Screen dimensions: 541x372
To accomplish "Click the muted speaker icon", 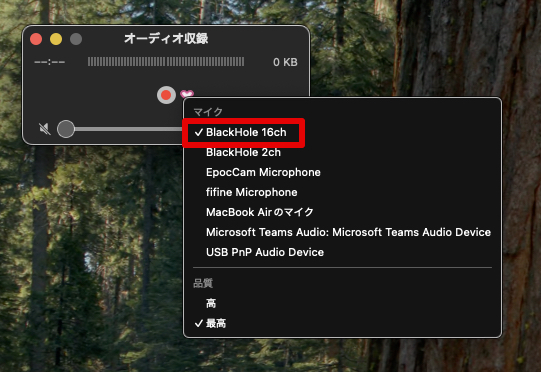I will pos(45,129).
